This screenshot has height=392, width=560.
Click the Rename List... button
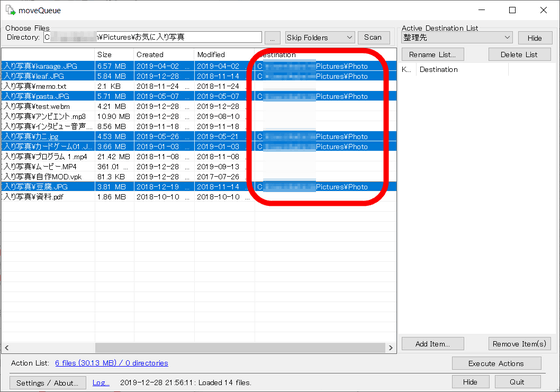tap(432, 55)
